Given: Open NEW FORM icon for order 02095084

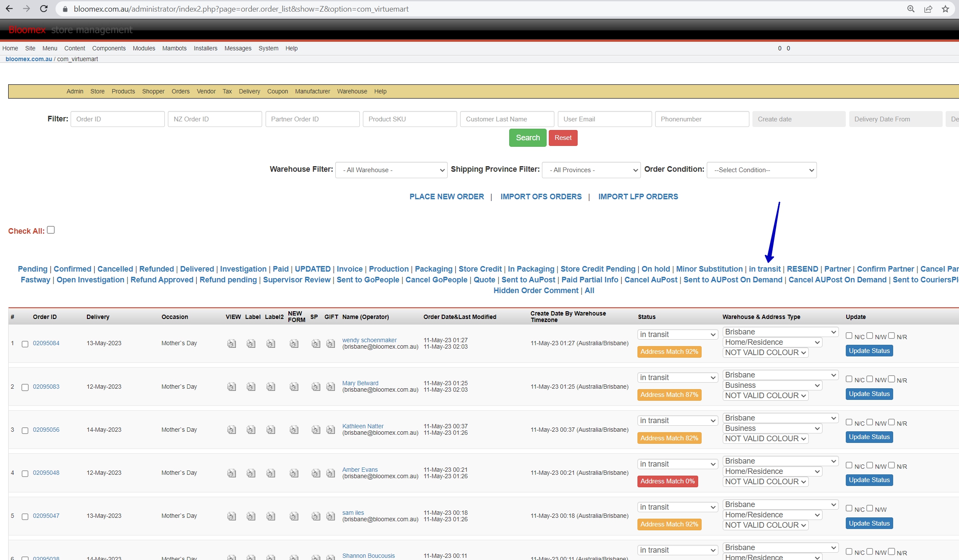Looking at the screenshot, I should (294, 343).
